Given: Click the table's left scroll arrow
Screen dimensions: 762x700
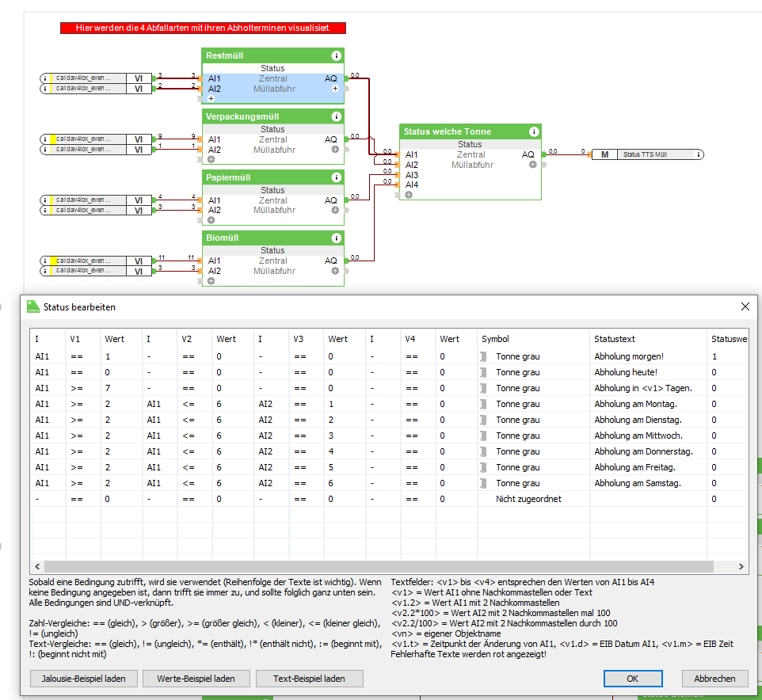Looking at the screenshot, I should (x=37, y=566).
